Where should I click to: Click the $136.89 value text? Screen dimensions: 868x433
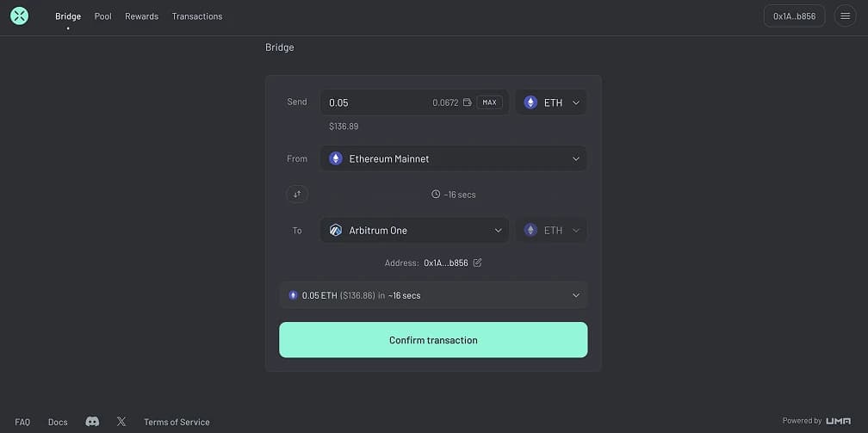344,127
